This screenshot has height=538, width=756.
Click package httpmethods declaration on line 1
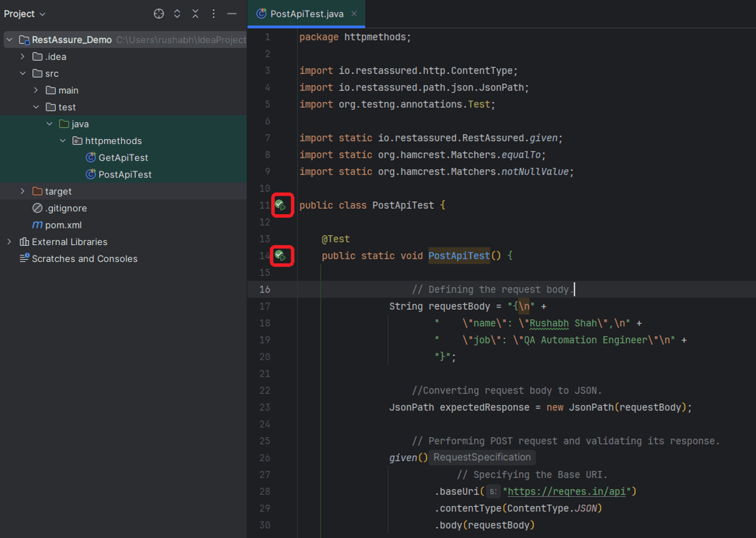click(x=355, y=37)
